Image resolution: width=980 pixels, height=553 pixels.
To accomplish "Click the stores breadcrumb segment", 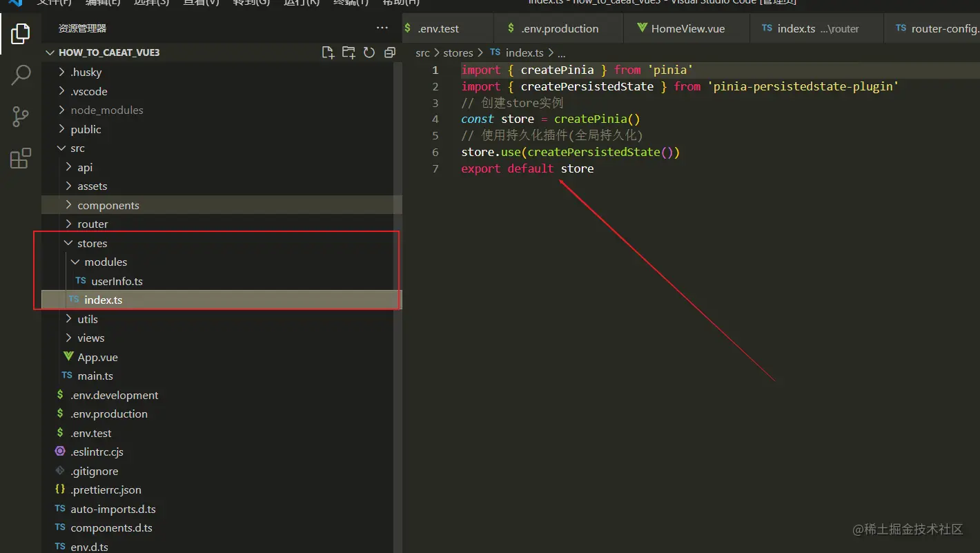I will 458,52.
